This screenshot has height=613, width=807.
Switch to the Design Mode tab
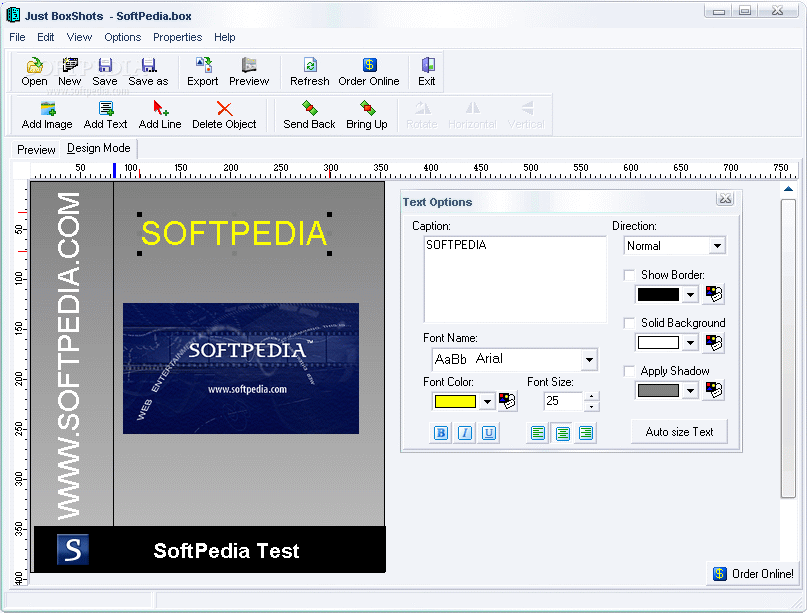coord(99,148)
